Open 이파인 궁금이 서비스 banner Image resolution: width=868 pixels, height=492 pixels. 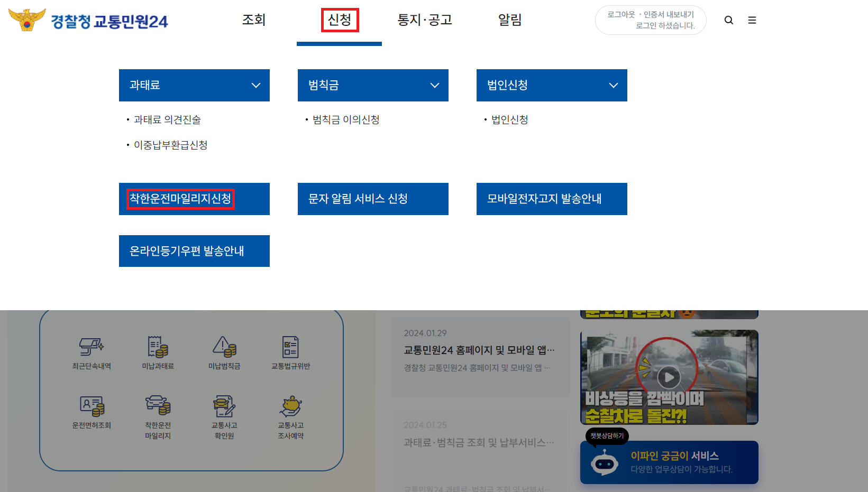tap(669, 462)
